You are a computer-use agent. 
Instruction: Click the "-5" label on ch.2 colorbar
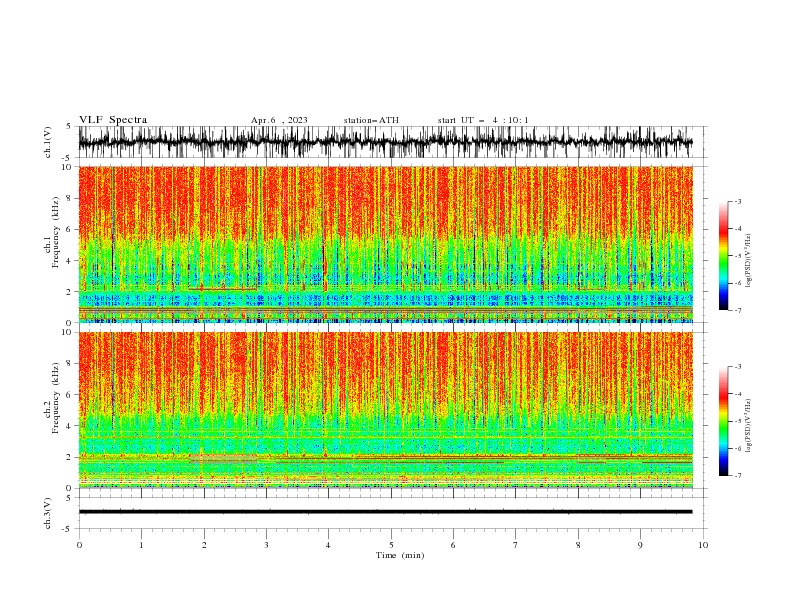pos(738,421)
